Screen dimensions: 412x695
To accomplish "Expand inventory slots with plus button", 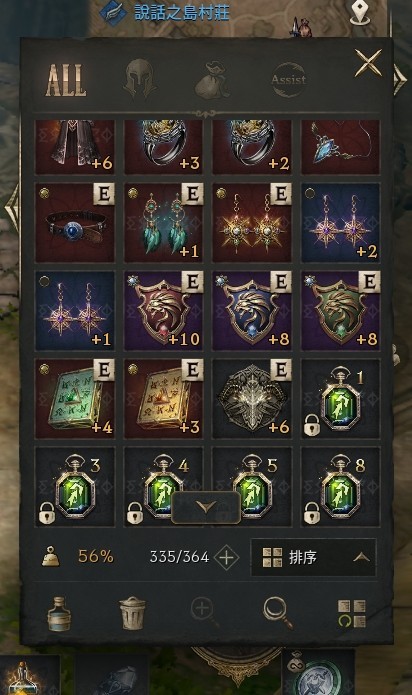I will coord(226,557).
